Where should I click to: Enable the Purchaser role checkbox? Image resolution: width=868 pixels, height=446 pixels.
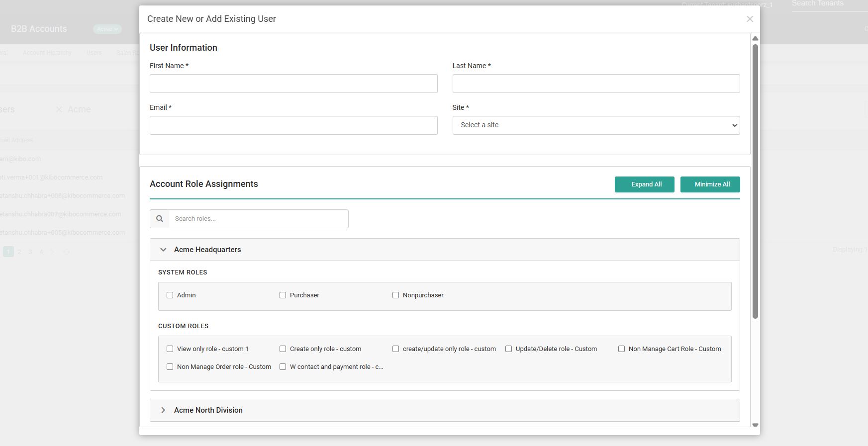pos(283,295)
